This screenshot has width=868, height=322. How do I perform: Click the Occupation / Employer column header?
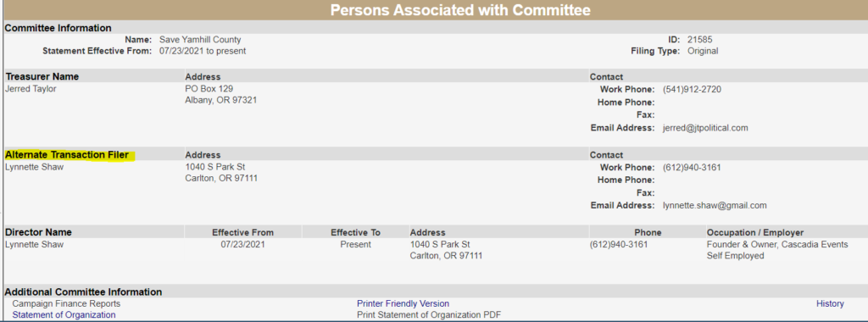(755, 232)
